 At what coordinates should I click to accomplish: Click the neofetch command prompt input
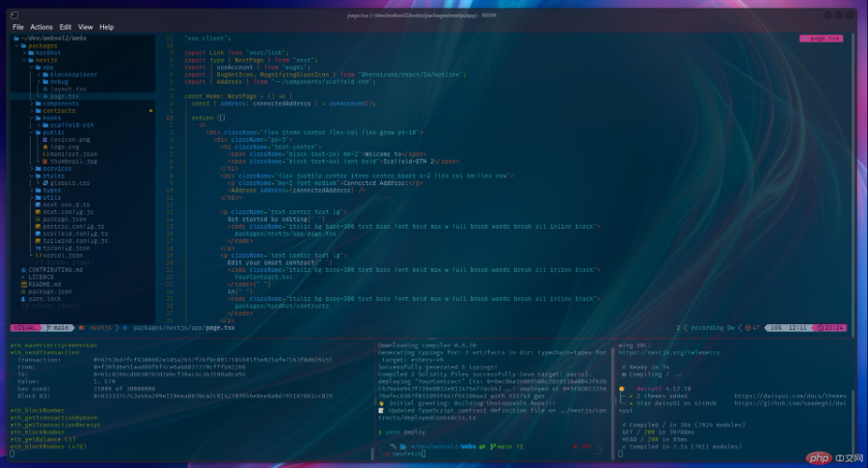click(409, 454)
